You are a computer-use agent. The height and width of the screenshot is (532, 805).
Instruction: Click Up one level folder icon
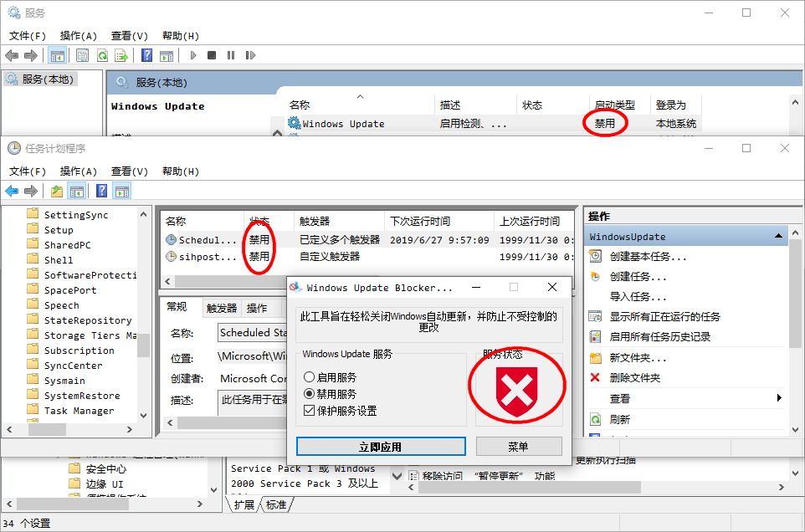(56, 192)
